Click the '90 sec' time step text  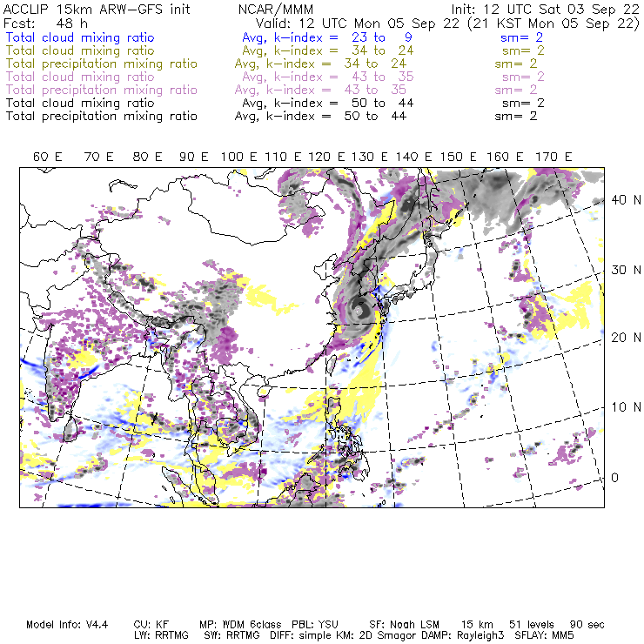coord(587,625)
